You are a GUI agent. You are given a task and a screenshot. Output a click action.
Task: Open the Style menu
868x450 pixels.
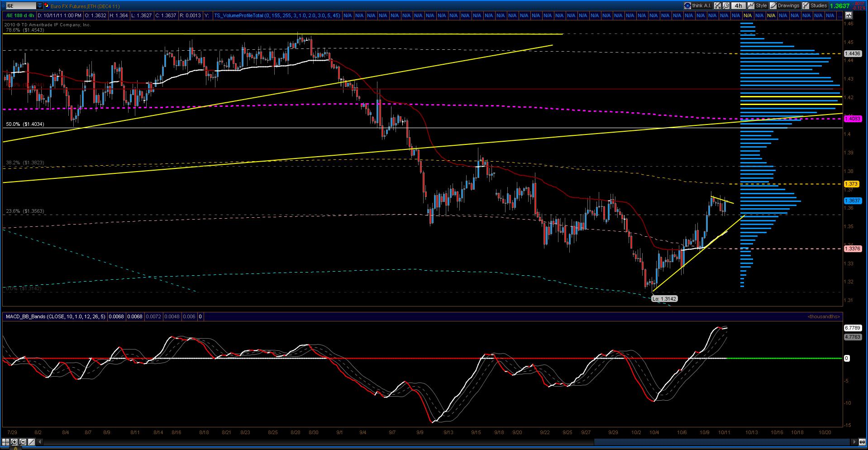757,5
